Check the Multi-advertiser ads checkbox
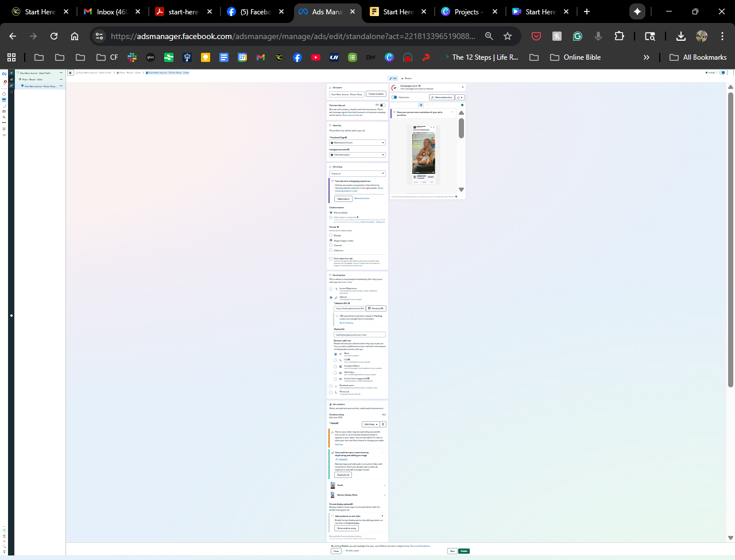 click(331, 259)
